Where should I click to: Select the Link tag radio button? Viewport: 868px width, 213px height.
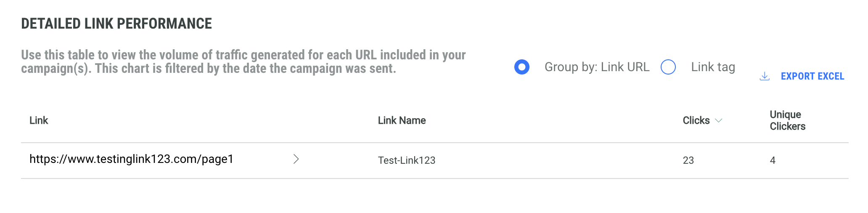click(x=668, y=67)
